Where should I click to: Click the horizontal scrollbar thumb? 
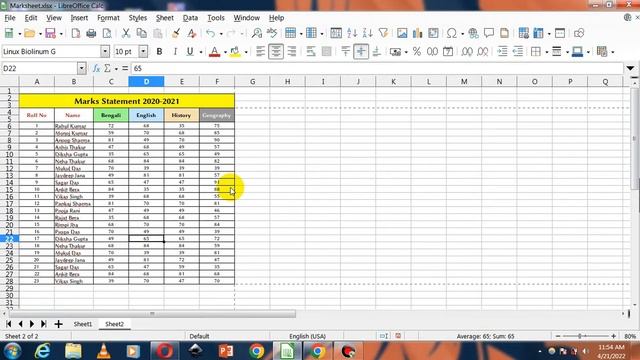coord(152,314)
